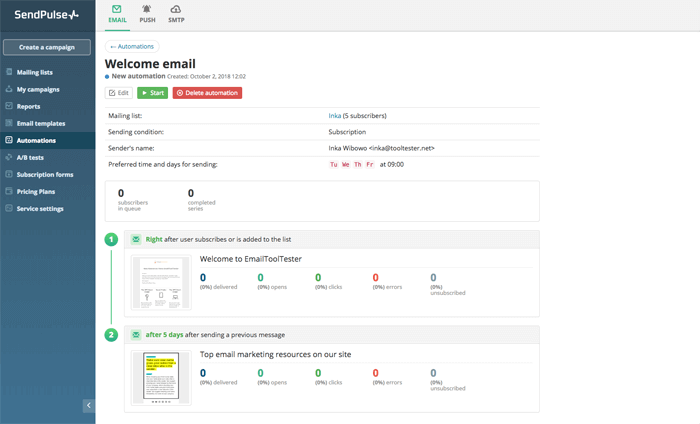Click Welcome to EmailToolTester title
This screenshot has width=700, height=424.
point(250,259)
